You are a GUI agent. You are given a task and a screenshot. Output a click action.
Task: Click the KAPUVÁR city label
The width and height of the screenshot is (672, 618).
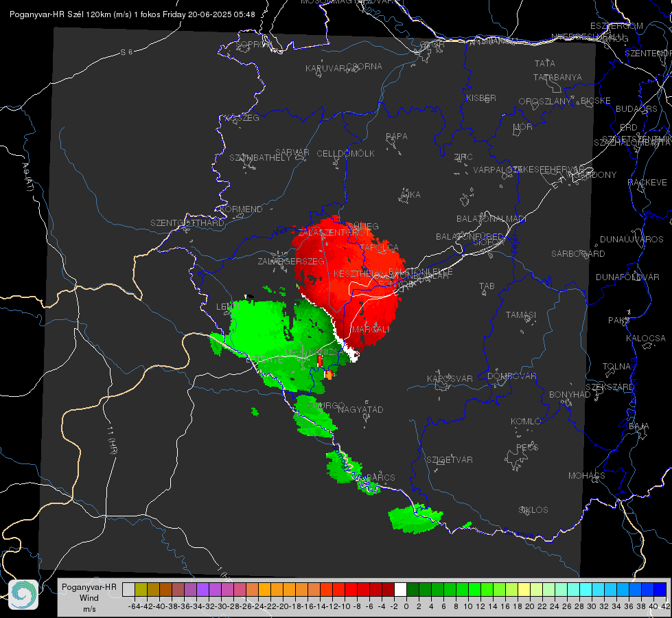[x=325, y=68]
